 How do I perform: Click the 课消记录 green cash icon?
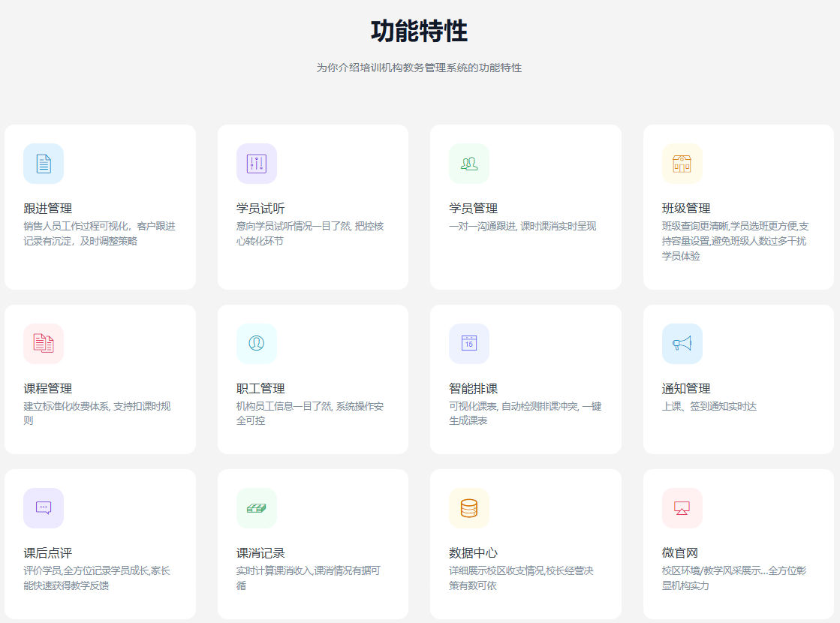257,508
